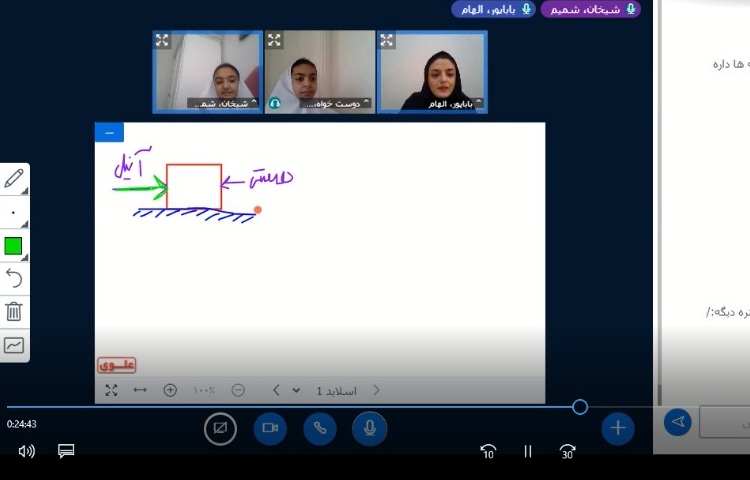Click the playback progress slider handle
The image size is (750, 480).
coord(580,407)
